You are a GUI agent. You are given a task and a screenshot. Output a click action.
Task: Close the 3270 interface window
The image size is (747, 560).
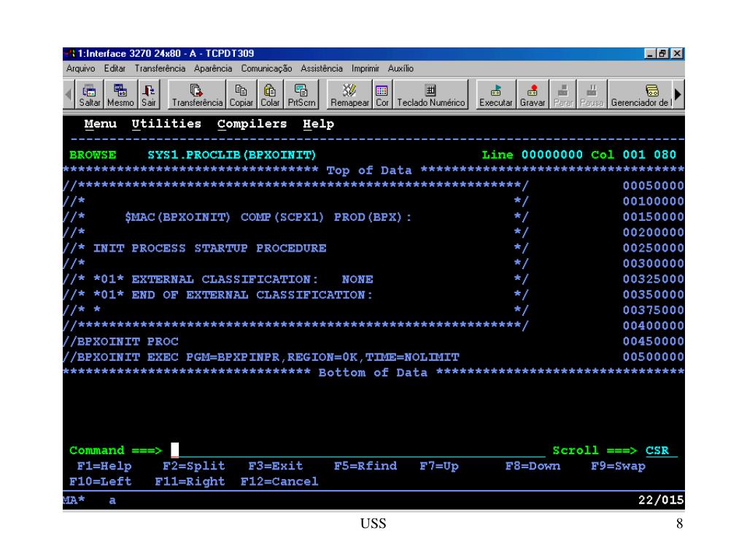(x=676, y=53)
